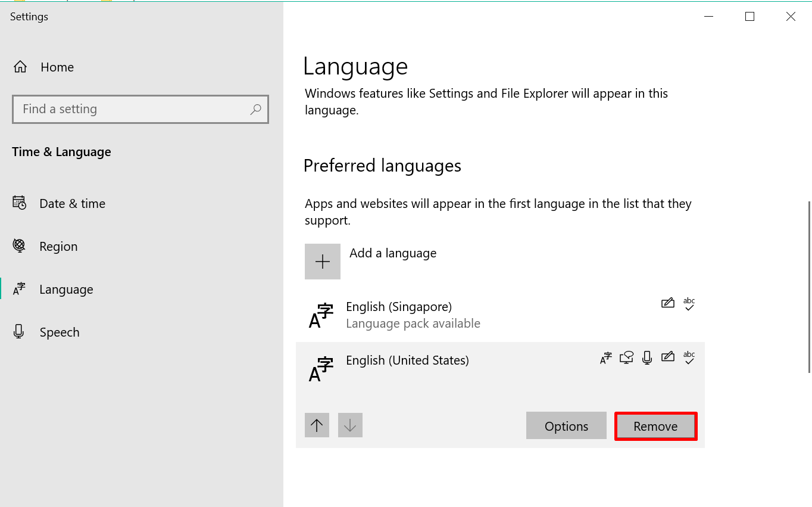812x507 pixels.
Task: Close the Settings window
Action: (x=791, y=17)
